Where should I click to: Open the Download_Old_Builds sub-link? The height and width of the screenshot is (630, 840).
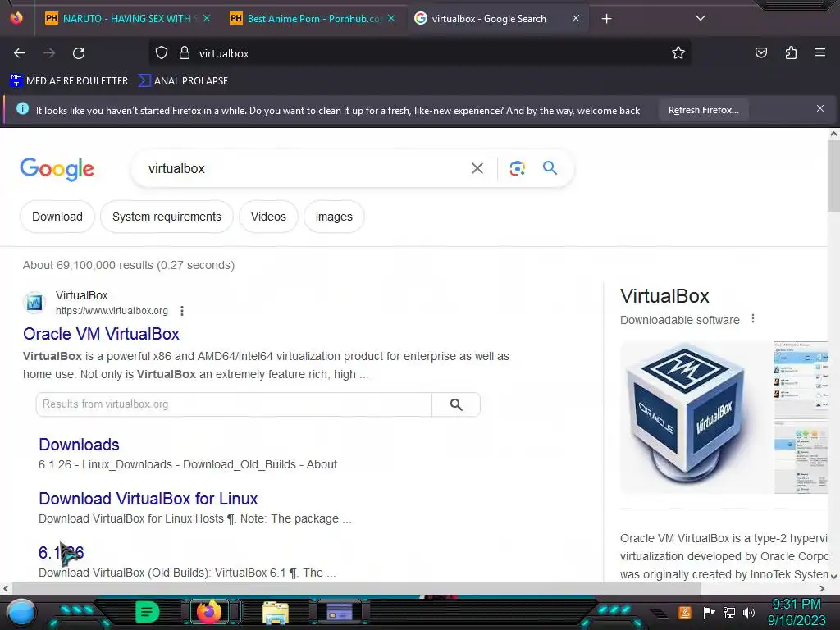coord(240,464)
